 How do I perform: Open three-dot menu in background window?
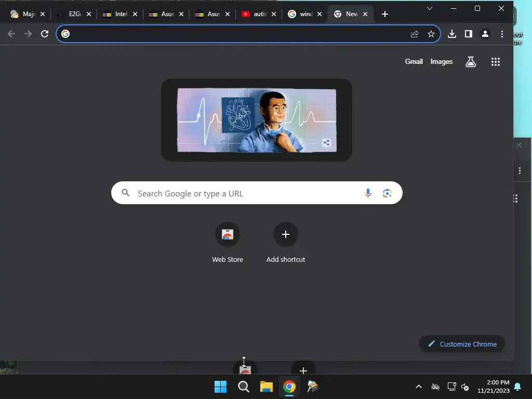pos(520,170)
